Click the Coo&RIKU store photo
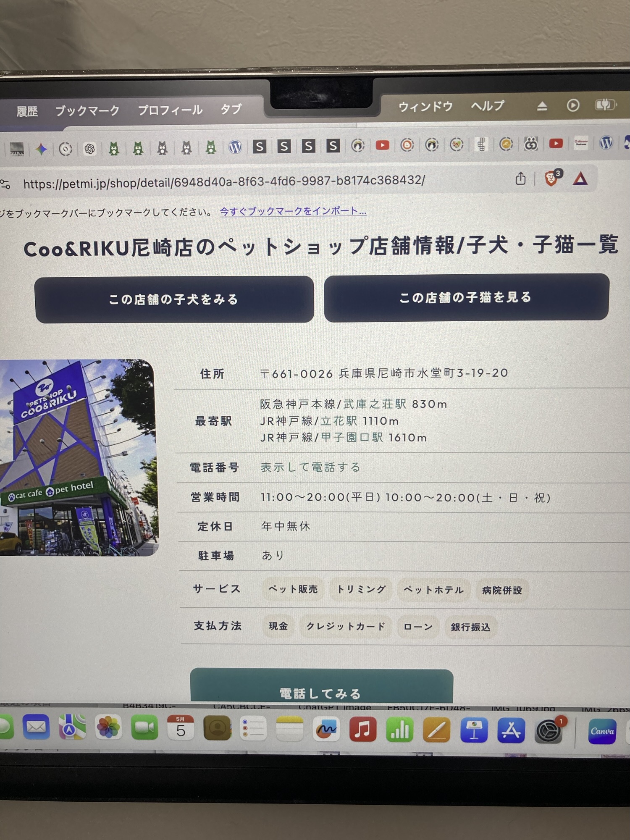630x840 pixels. 79,458
